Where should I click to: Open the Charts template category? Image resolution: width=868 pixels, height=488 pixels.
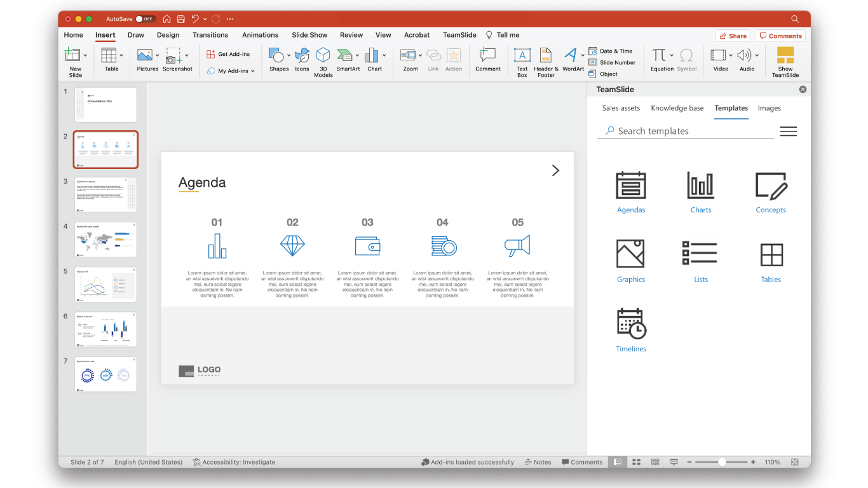701,193
